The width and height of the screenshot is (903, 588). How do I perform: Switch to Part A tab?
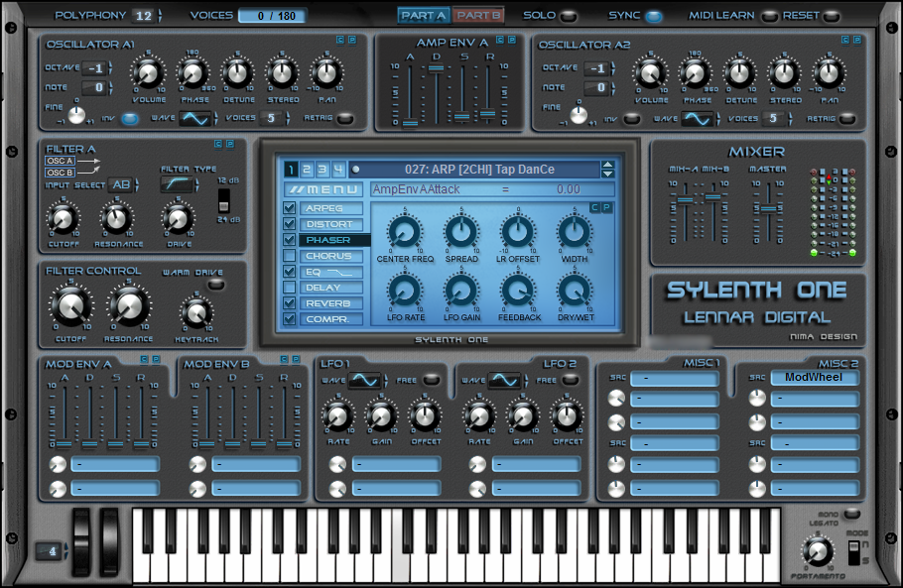click(x=424, y=16)
